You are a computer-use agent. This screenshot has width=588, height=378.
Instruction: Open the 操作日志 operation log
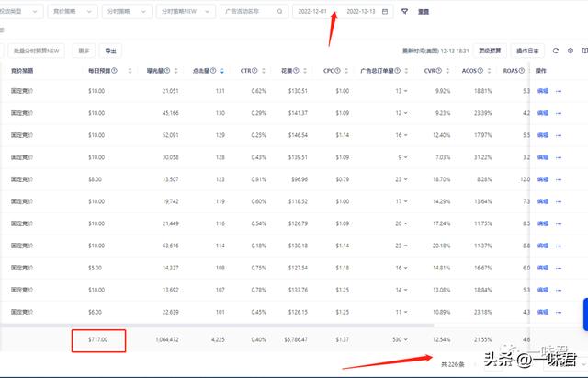(x=527, y=51)
